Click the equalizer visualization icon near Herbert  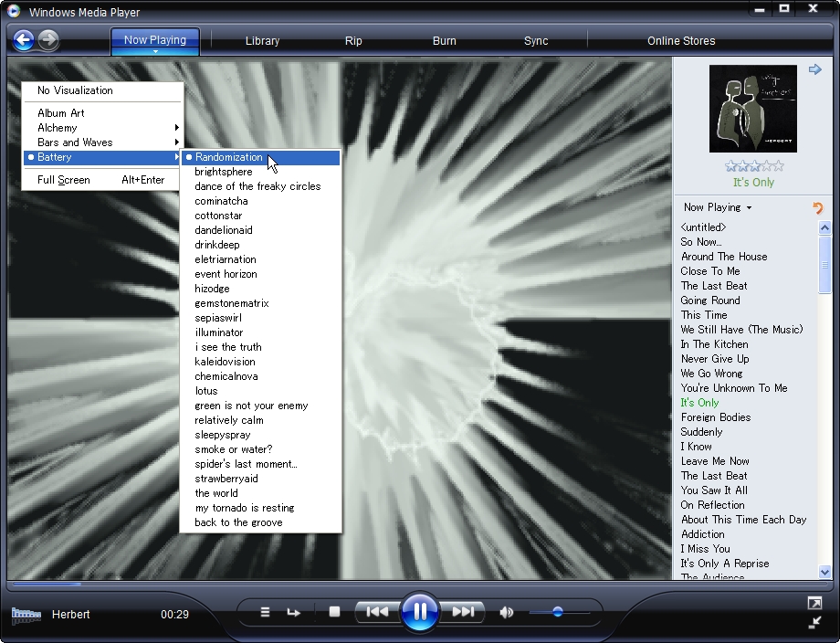click(26, 615)
